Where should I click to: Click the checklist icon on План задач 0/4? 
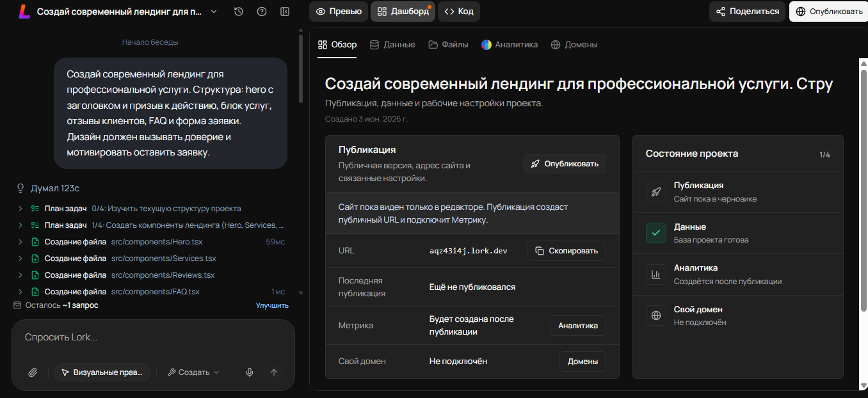tap(36, 209)
